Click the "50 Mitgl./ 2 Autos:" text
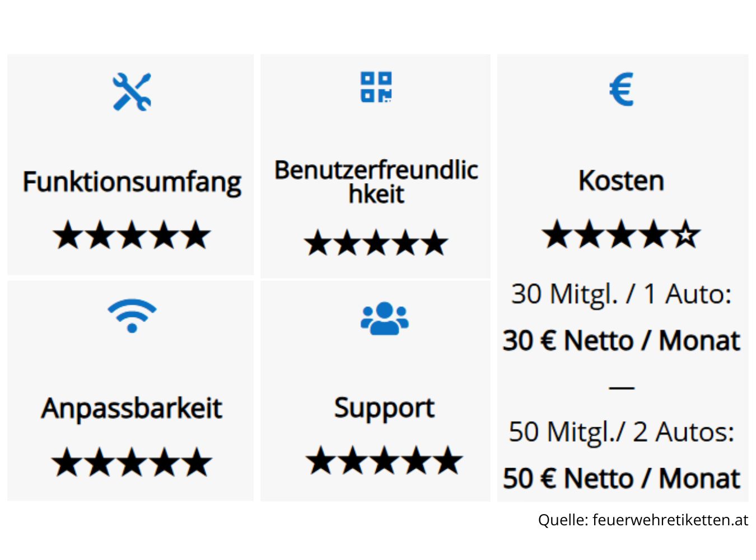 pos(621,432)
